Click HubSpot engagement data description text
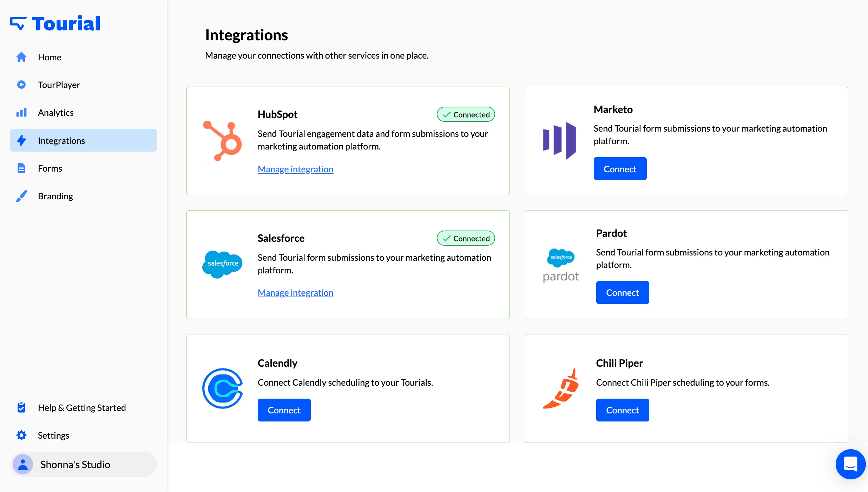 pyautogui.click(x=373, y=140)
